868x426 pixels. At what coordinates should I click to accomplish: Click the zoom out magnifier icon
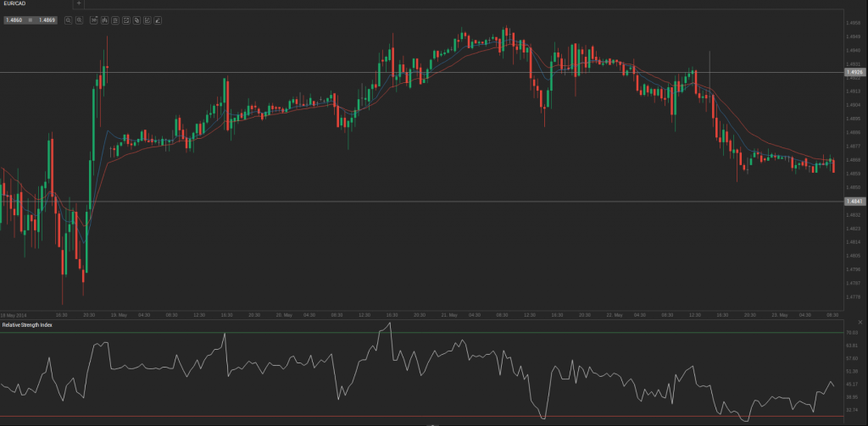[x=69, y=19]
